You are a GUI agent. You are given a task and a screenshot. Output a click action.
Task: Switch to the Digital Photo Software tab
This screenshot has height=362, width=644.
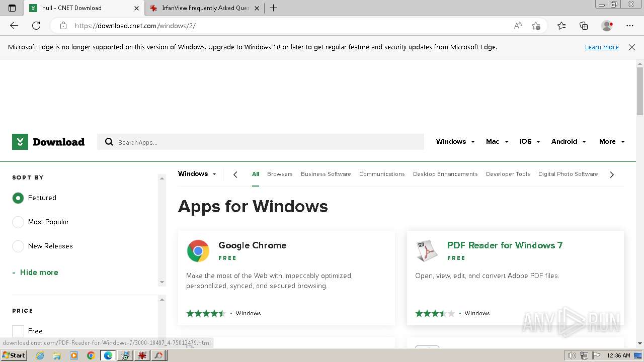[x=568, y=174]
